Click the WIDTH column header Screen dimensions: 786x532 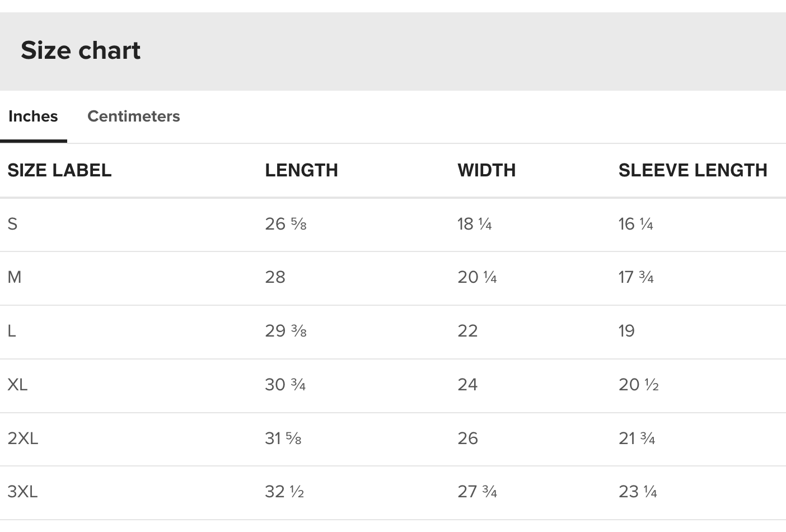[486, 170]
